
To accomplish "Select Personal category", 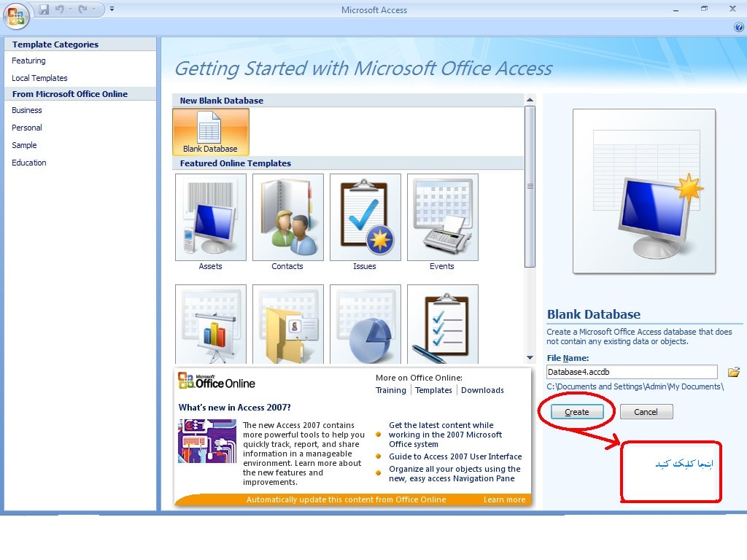I will [27, 128].
